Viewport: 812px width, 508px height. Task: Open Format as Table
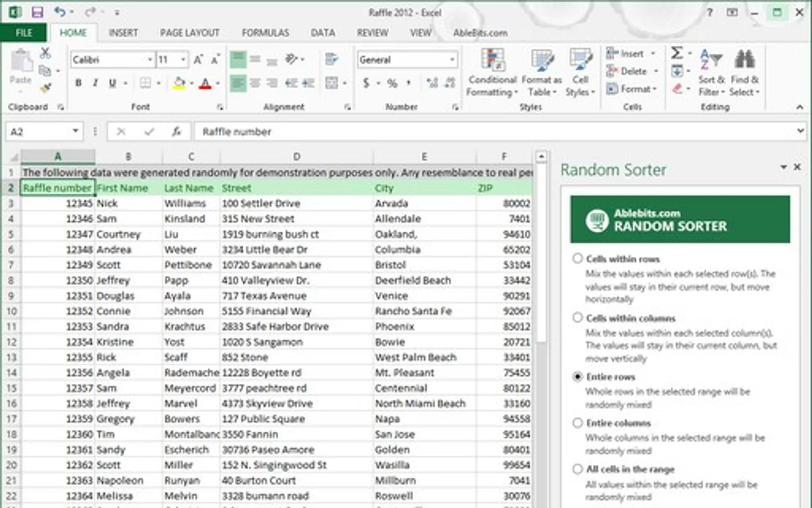pyautogui.click(x=542, y=72)
